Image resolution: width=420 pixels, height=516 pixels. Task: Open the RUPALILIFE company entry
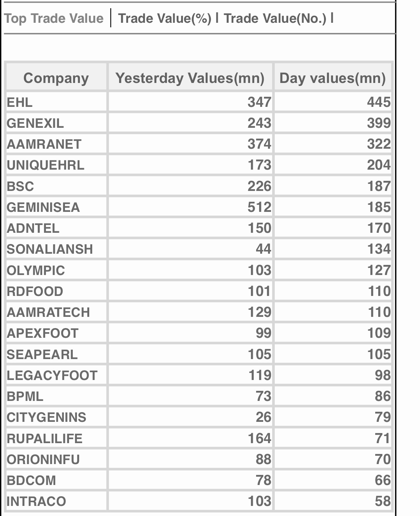pos(44,438)
